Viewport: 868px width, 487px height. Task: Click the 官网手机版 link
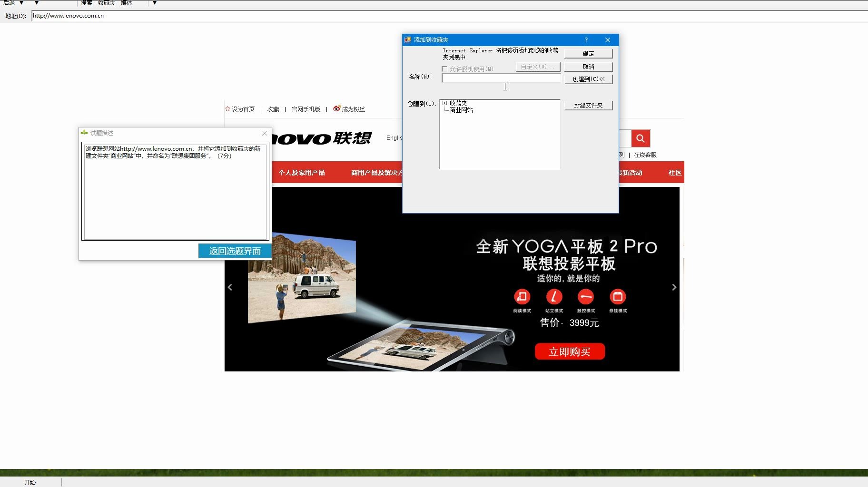[306, 109]
